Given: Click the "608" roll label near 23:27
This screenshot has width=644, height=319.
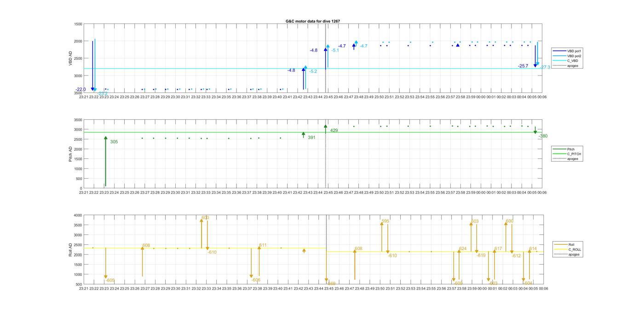Looking at the screenshot, I should (x=146, y=246).
